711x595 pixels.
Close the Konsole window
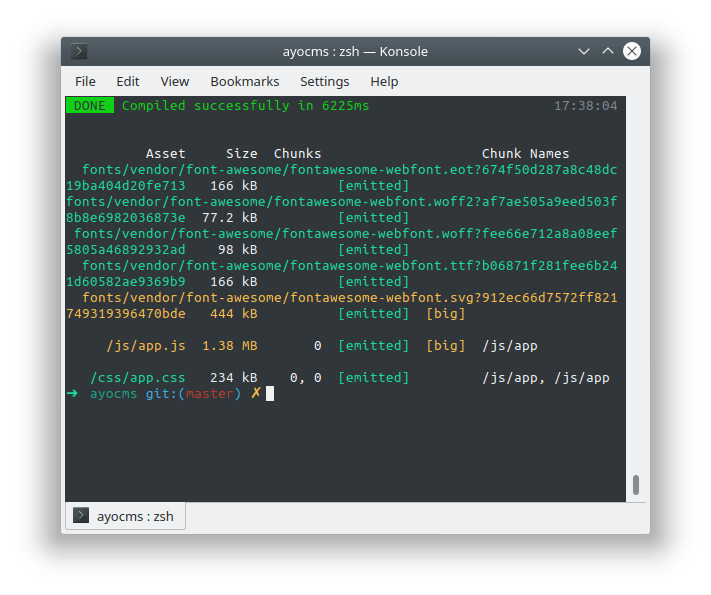632,52
